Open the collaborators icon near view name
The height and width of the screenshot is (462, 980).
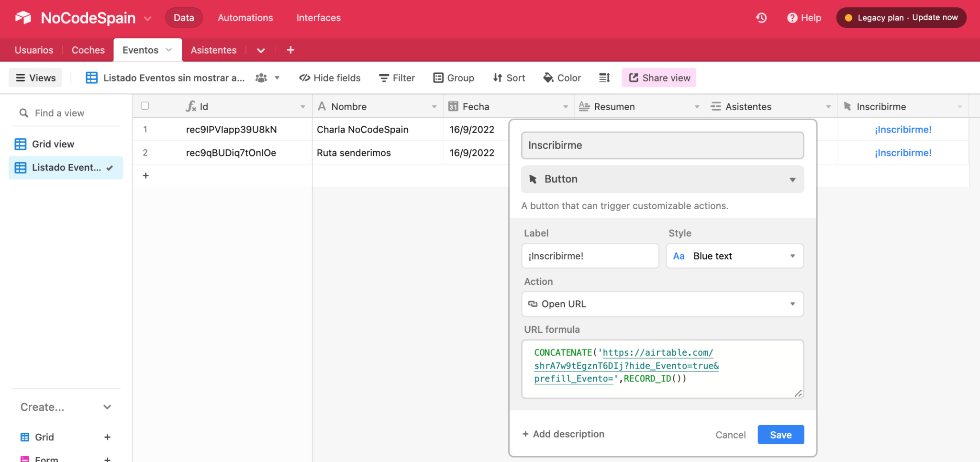(x=261, y=78)
